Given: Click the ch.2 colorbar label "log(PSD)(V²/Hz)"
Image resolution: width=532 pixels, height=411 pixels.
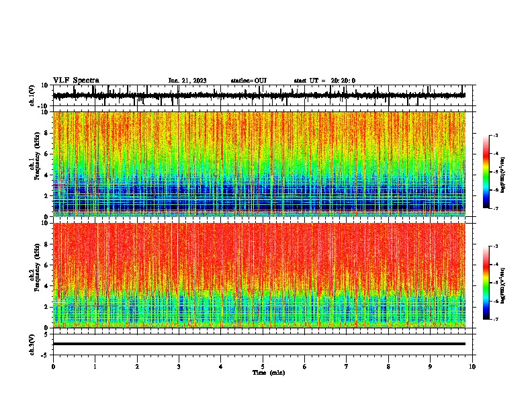Looking at the screenshot, I should [x=502, y=285].
